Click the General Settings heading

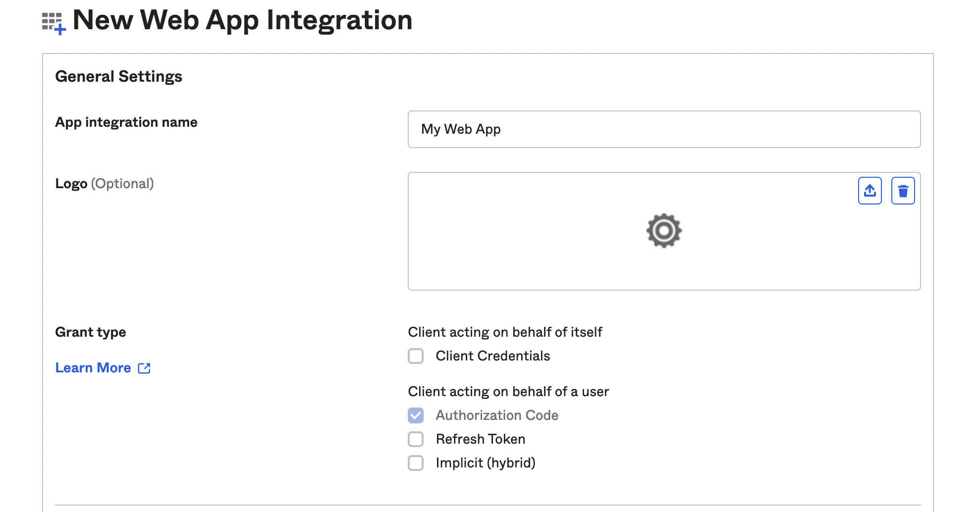coord(119,77)
